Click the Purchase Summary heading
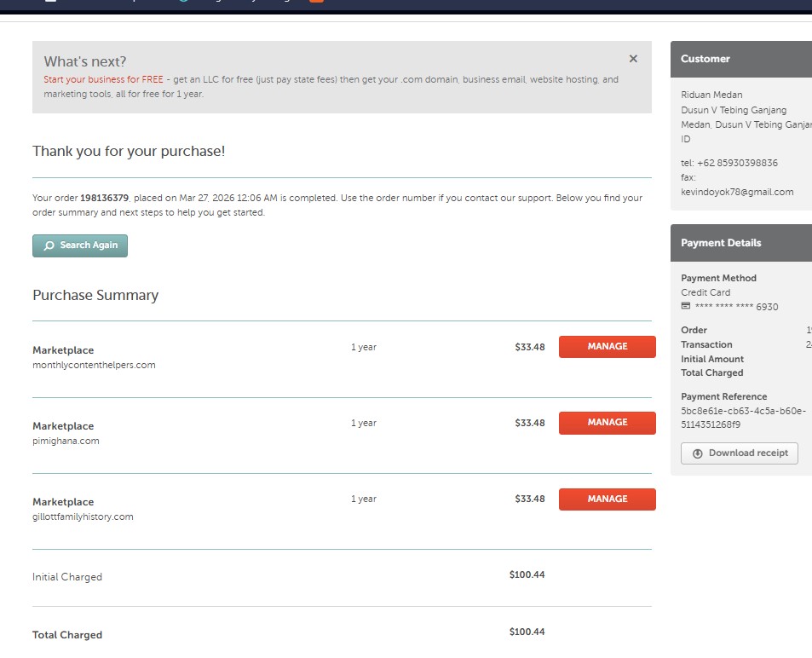Screen dimensions: 812x658 (95, 295)
